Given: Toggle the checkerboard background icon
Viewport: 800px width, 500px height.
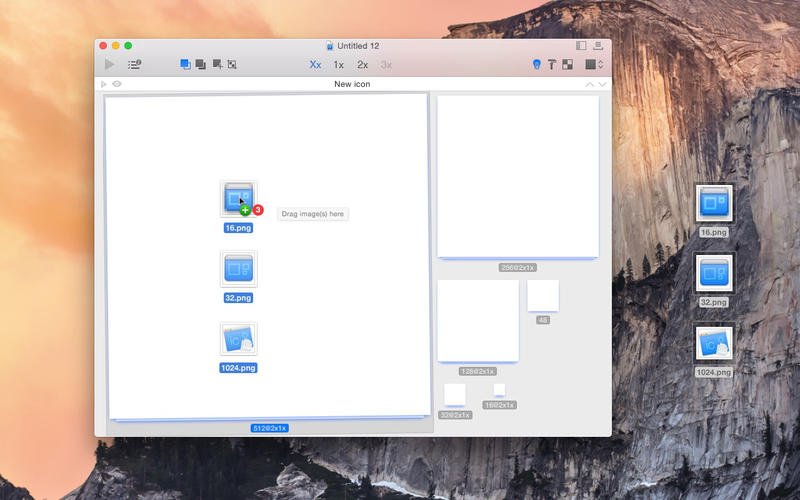Looking at the screenshot, I should [x=567, y=65].
